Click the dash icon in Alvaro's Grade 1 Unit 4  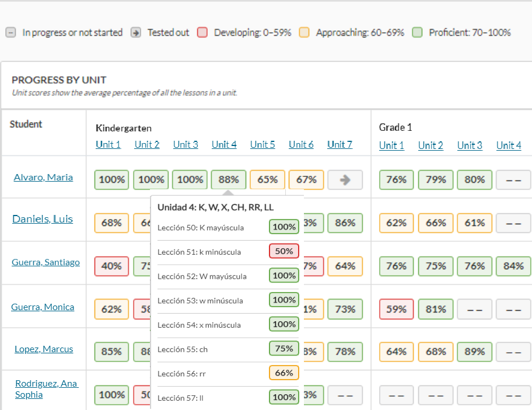[513, 180]
